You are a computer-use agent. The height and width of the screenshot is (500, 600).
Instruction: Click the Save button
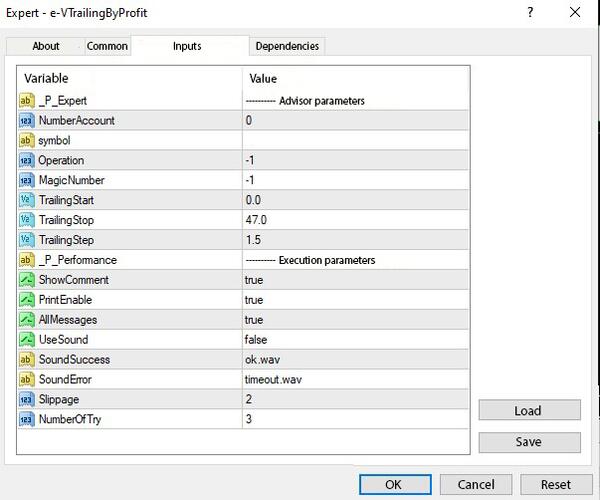(x=529, y=442)
